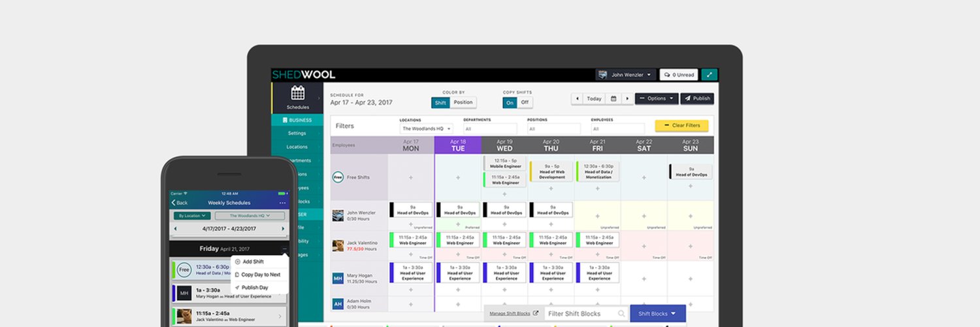
Task: Click the Publish button
Action: 697,99
